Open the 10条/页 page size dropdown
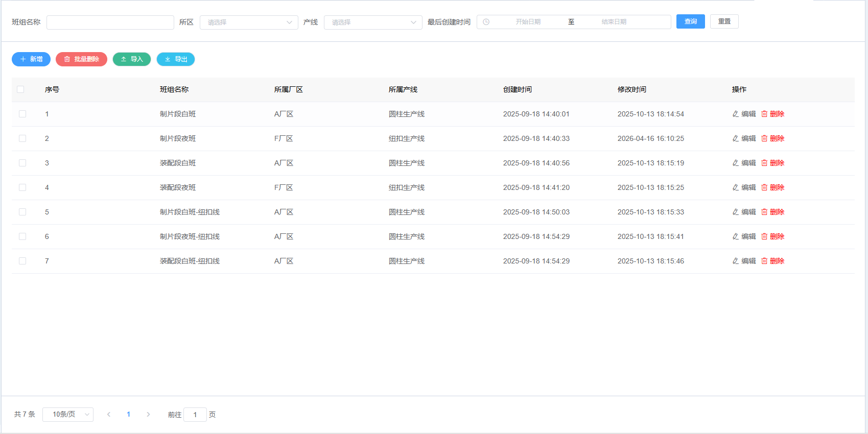Screen dimensions: 868x434 click(x=68, y=414)
